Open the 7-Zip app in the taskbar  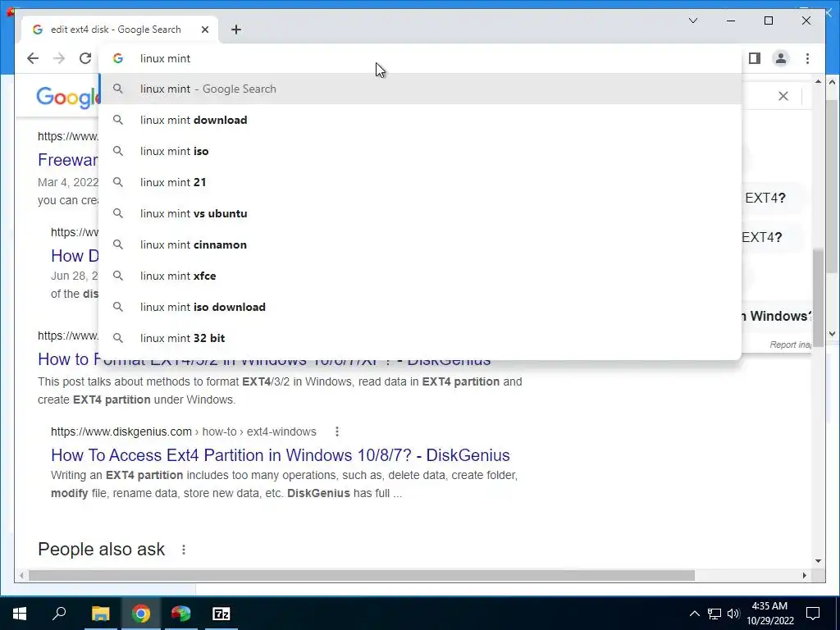pyautogui.click(x=221, y=614)
